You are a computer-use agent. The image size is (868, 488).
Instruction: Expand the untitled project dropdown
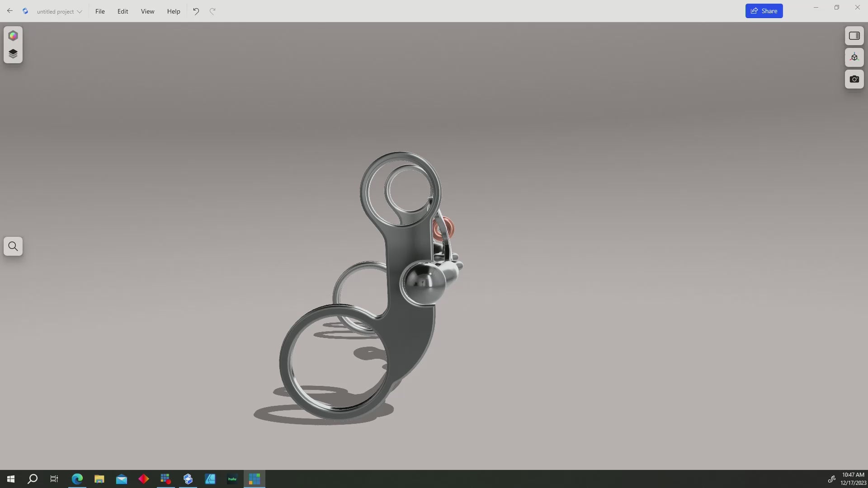[59, 11]
